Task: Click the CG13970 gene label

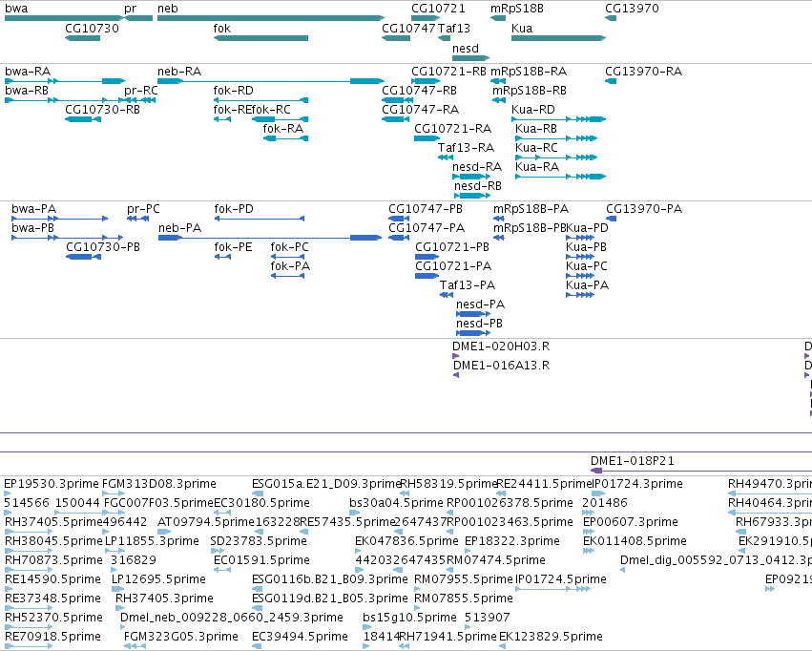Action: 632,9
